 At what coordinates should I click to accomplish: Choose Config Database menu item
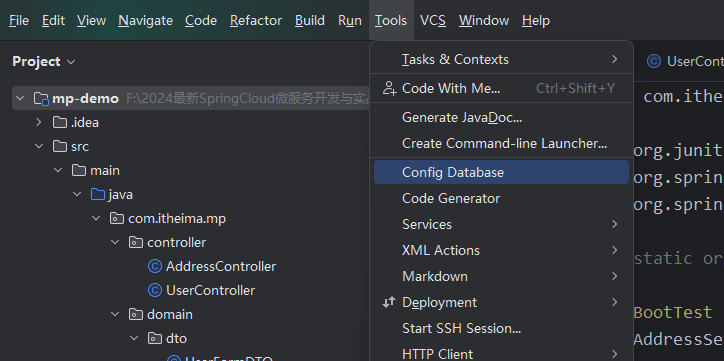click(501, 172)
